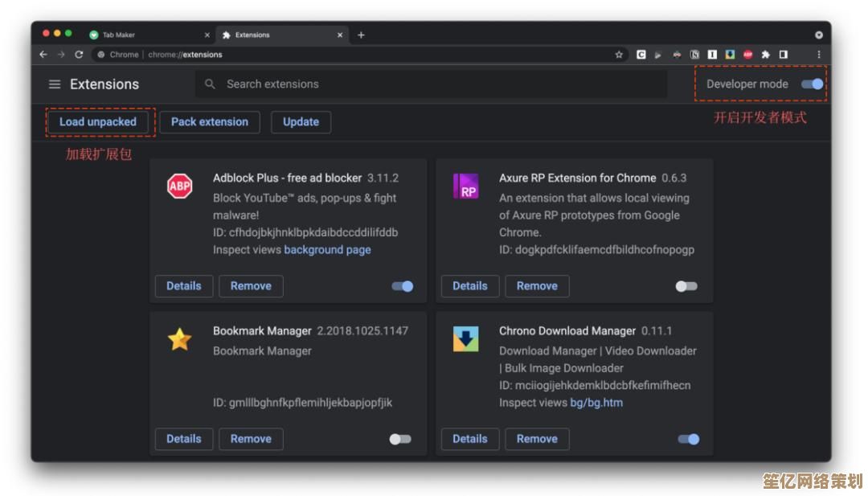Viewport: 868px width, 496px height.
Task: Remove the Axure RP Extension
Action: [537, 286]
